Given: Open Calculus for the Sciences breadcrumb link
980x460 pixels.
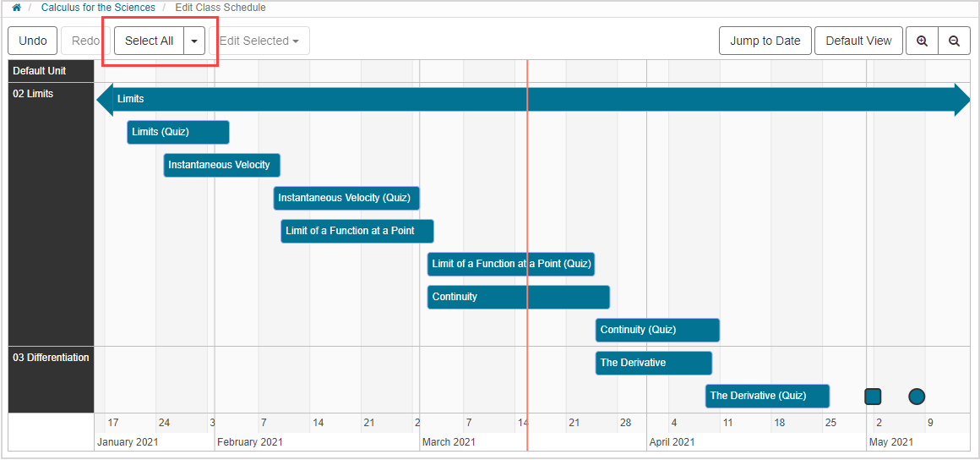Looking at the screenshot, I should 98,8.
